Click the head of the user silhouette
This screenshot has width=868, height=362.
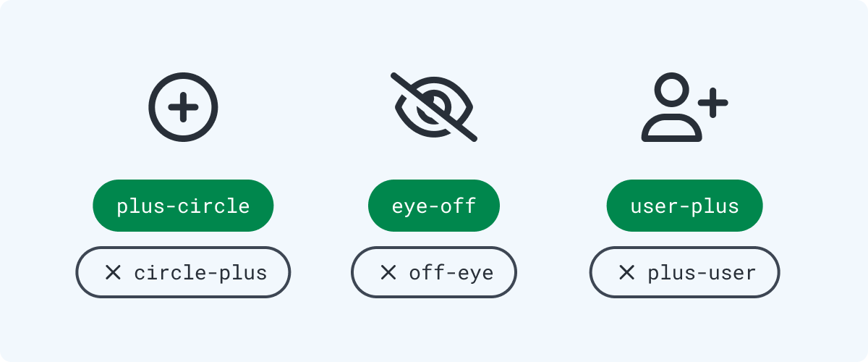click(x=672, y=90)
